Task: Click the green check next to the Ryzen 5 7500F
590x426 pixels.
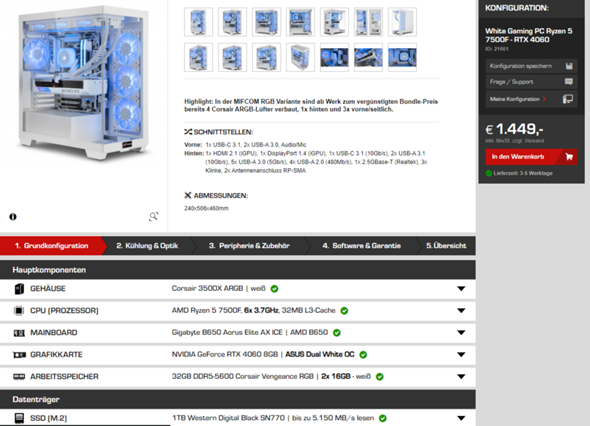Action: (344, 310)
